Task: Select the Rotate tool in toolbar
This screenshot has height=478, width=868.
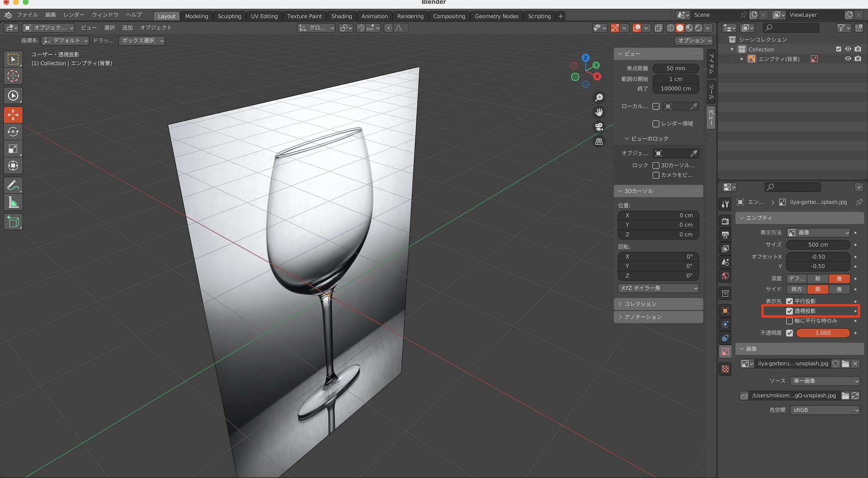Action: (13, 132)
